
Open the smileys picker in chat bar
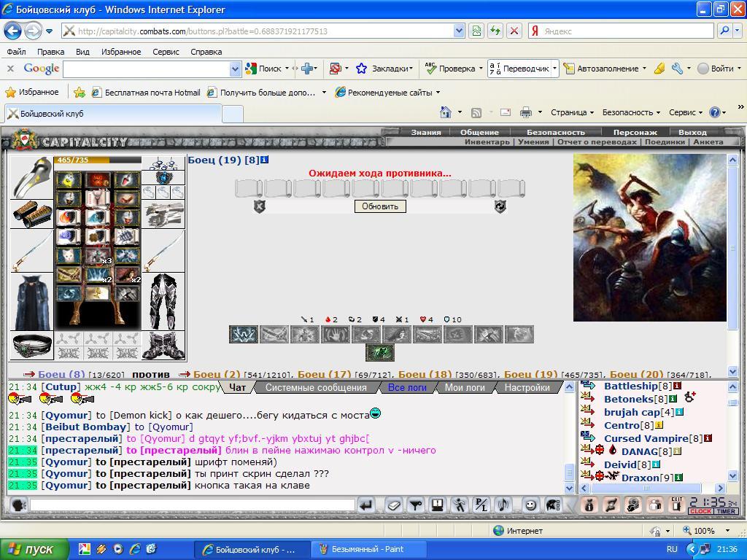(x=530, y=505)
